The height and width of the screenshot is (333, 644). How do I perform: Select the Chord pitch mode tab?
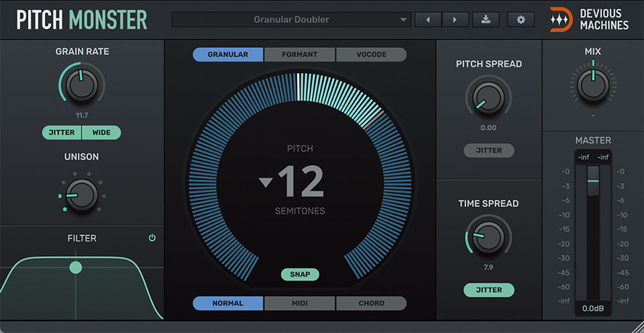point(371,304)
